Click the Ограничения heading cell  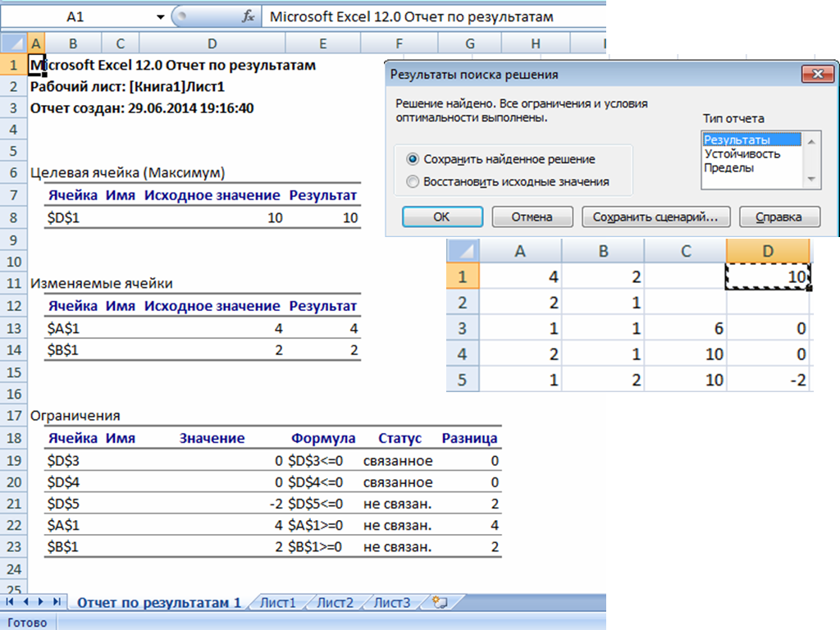pyautogui.click(x=75, y=416)
